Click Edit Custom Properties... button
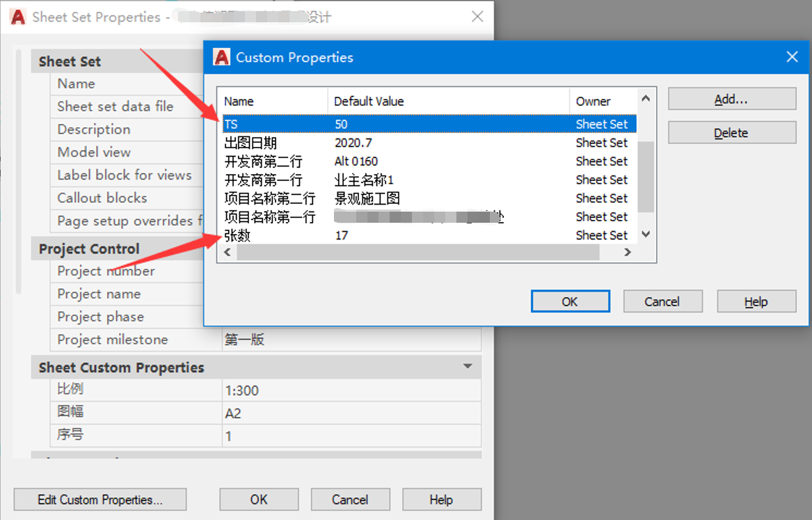 (x=99, y=499)
